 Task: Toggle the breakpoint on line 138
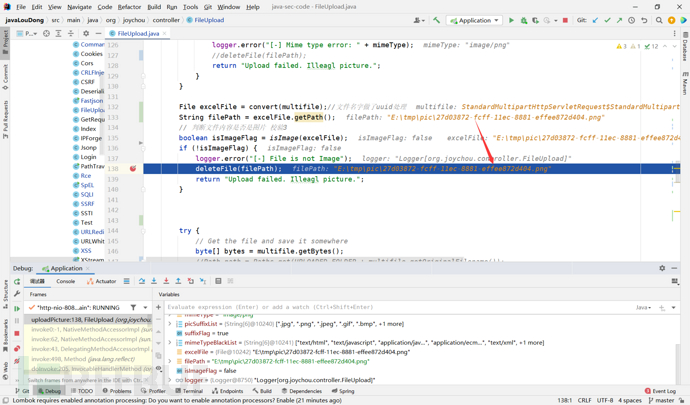tap(132, 169)
